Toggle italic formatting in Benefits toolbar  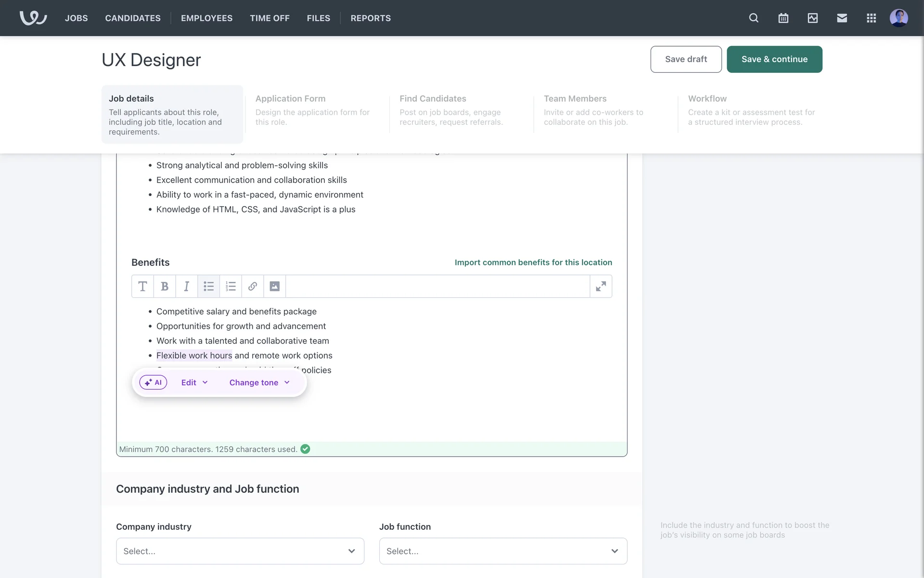187,287
